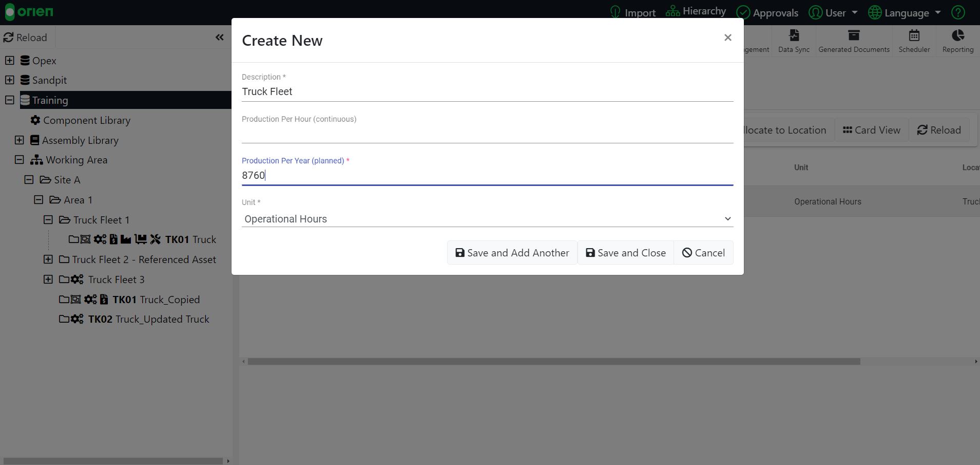This screenshot has height=465, width=980.
Task: Expand the Opex database node
Action: click(x=10, y=61)
